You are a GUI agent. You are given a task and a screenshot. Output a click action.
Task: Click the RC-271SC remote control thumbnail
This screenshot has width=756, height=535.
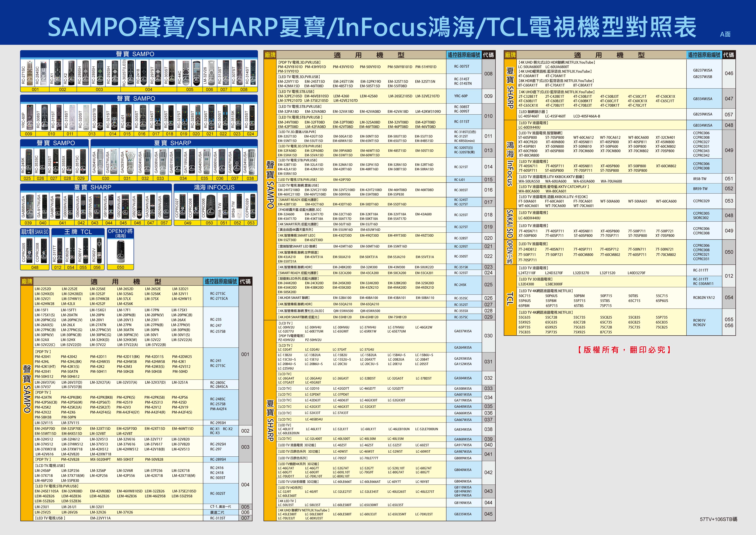coord(30,73)
